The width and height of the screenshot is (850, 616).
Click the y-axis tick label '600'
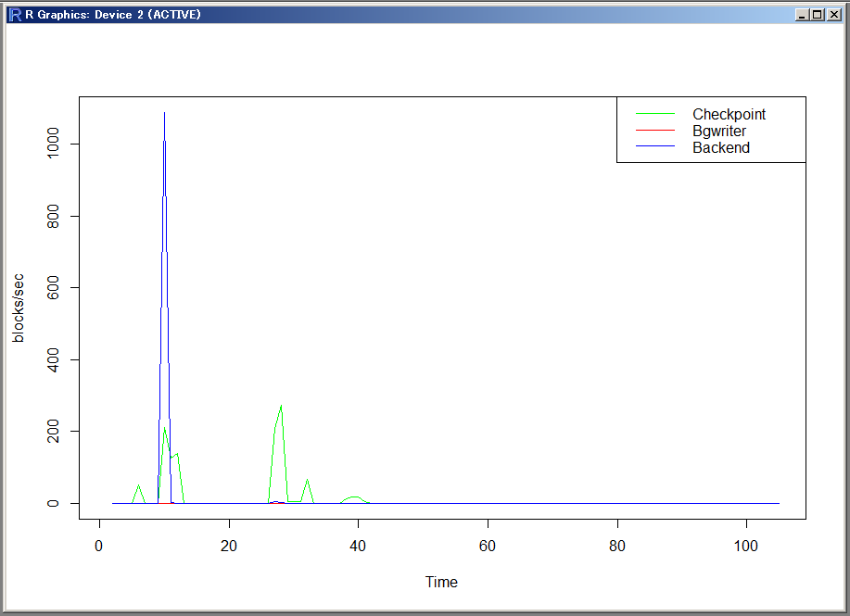click(53, 288)
